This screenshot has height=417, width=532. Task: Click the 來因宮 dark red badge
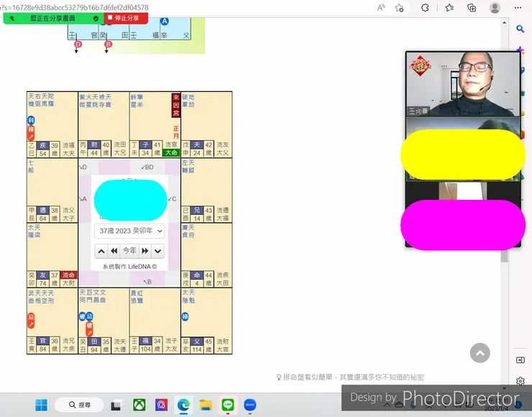pyautogui.click(x=175, y=105)
